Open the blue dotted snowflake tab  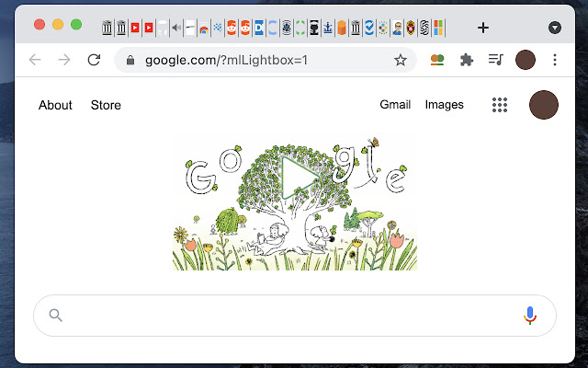218,28
